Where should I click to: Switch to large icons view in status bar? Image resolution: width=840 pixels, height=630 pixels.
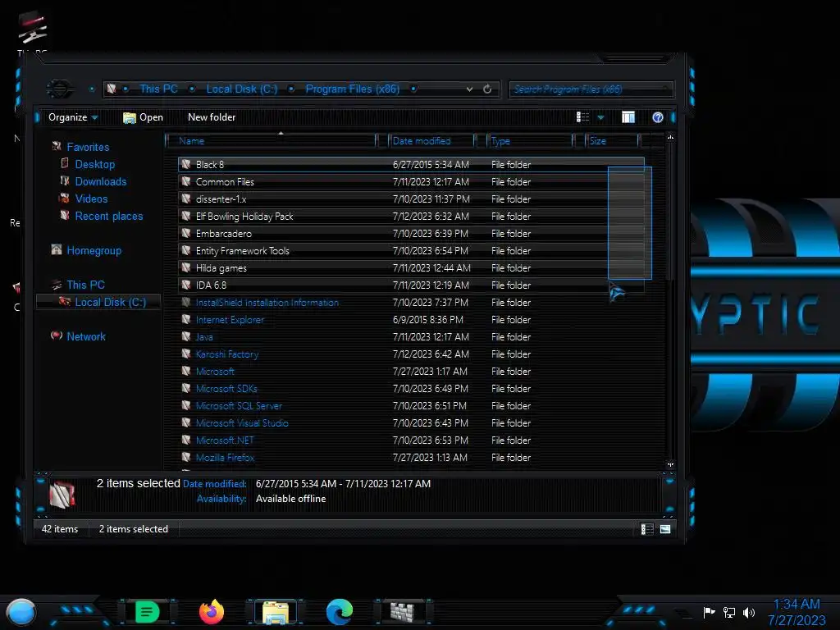(x=665, y=529)
